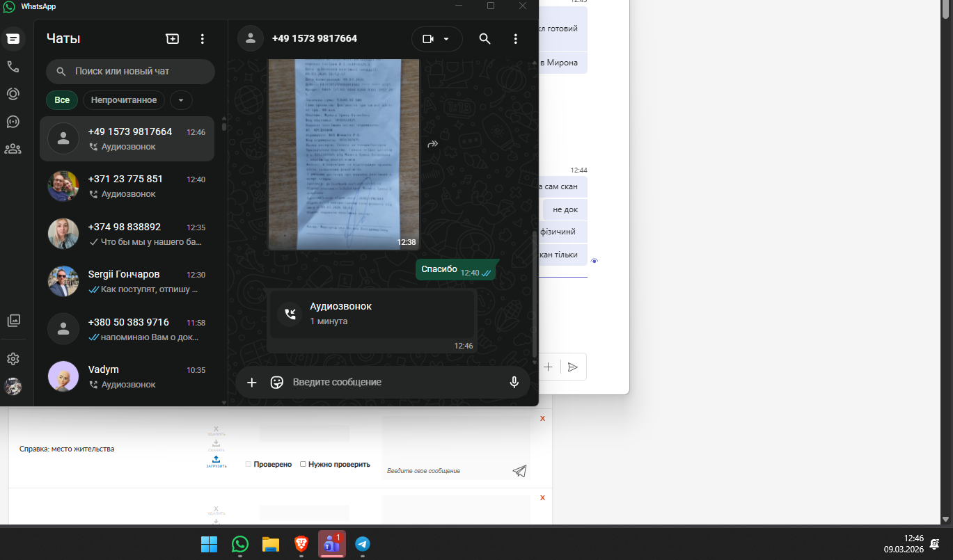The height and width of the screenshot is (560, 953).
Task: Click the ЗАГРУЗИТЬ upload icon for Справка: место жительства
Action: pyautogui.click(x=216, y=461)
